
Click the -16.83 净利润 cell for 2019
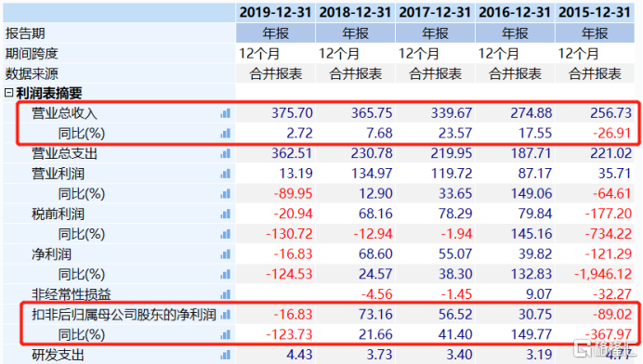(293, 254)
